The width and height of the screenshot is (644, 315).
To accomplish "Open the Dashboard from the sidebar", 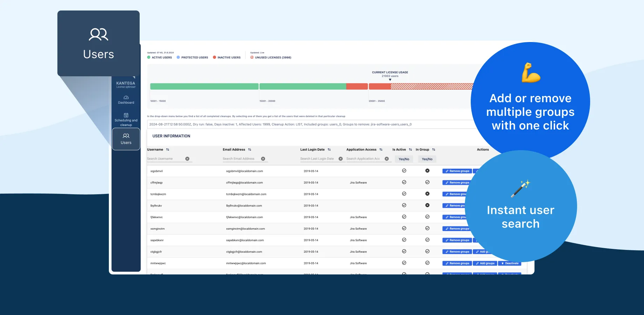I will 126,100.
